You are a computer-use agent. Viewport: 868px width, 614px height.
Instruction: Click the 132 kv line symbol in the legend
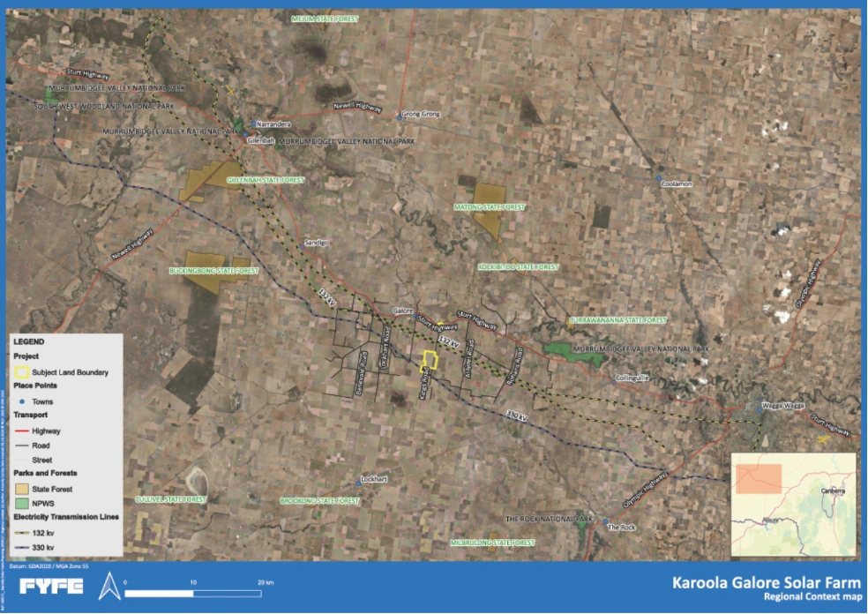(21, 533)
